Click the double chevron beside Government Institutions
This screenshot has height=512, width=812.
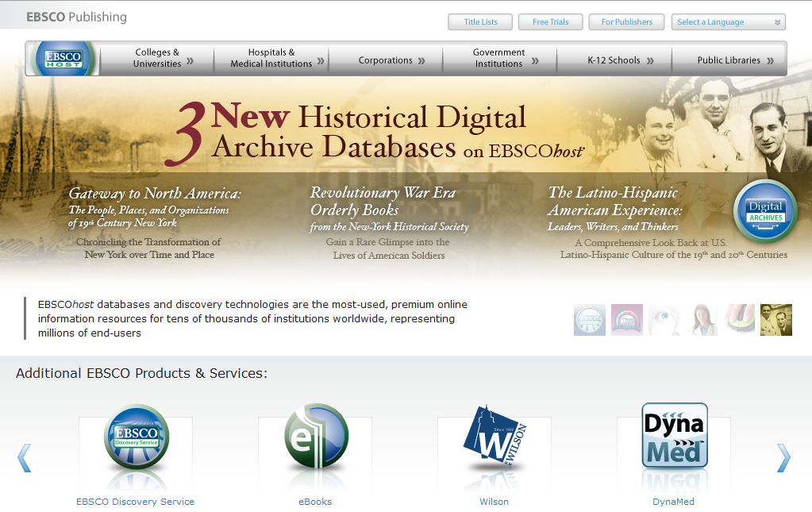pyautogui.click(x=536, y=60)
